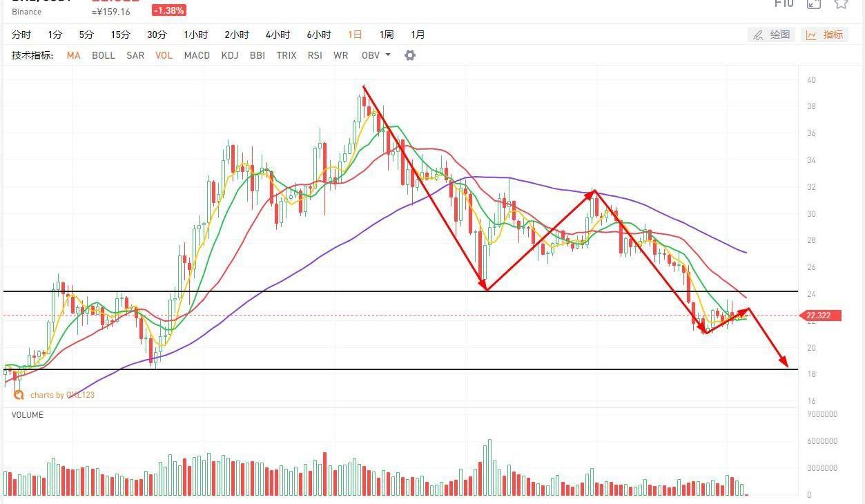Screen dimensions: 865x504
Task: Toggle the MA indicator
Action: coord(73,55)
